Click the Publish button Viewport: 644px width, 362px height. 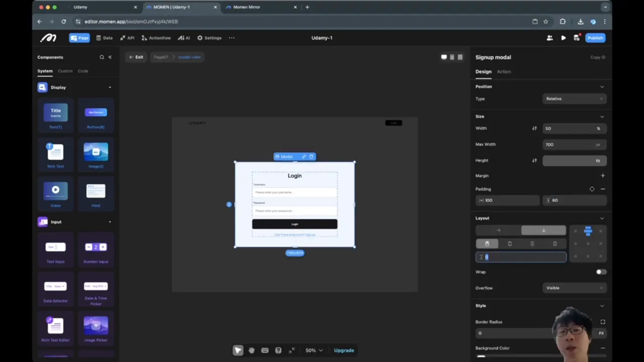[x=595, y=38]
